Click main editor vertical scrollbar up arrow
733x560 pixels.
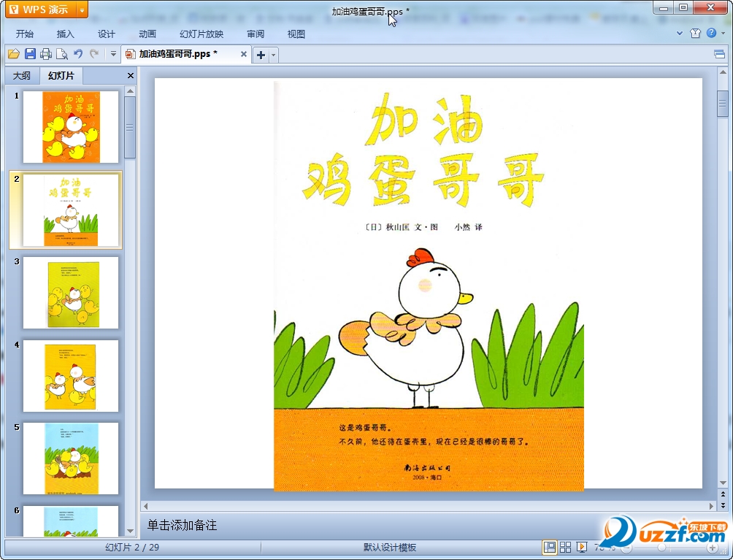click(x=723, y=72)
